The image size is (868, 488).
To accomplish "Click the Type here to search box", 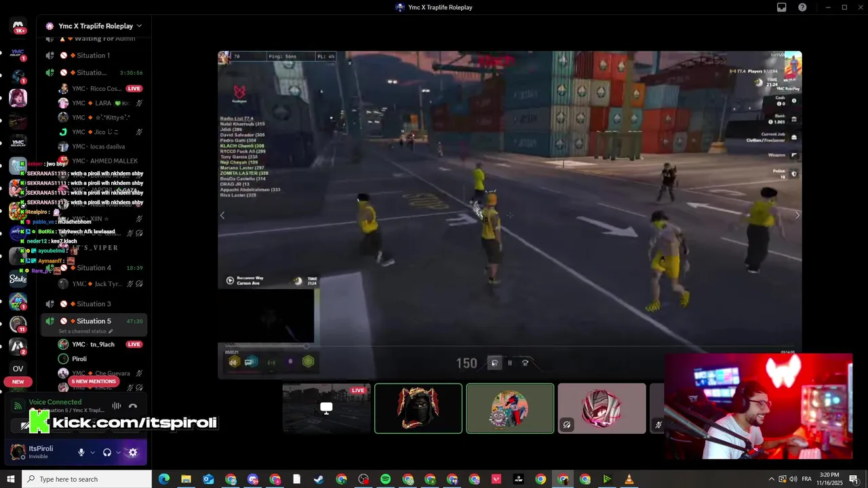I will pos(87,479).
